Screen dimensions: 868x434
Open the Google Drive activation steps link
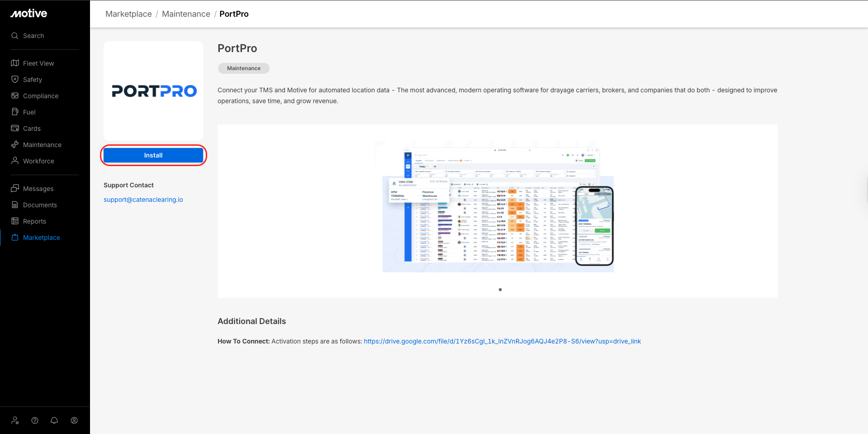pos(502,341)
